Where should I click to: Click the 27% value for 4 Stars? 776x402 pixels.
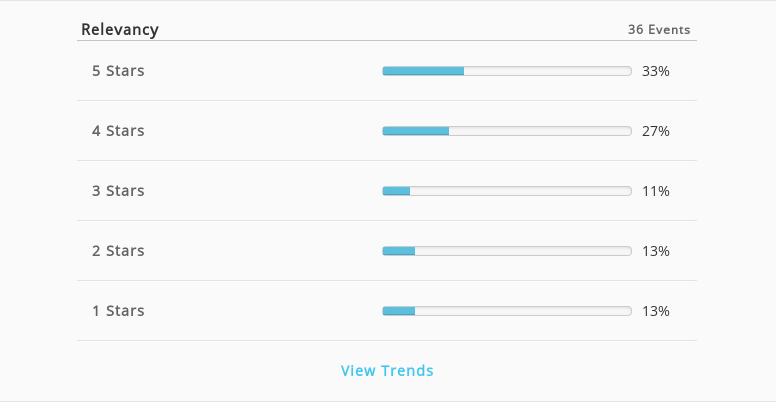[656, 131]
